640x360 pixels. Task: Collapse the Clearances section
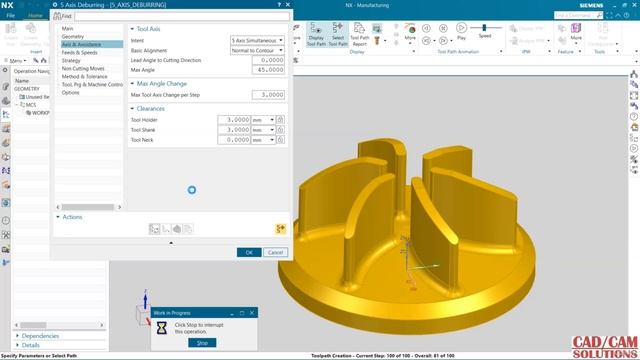(x=132, y=109)
